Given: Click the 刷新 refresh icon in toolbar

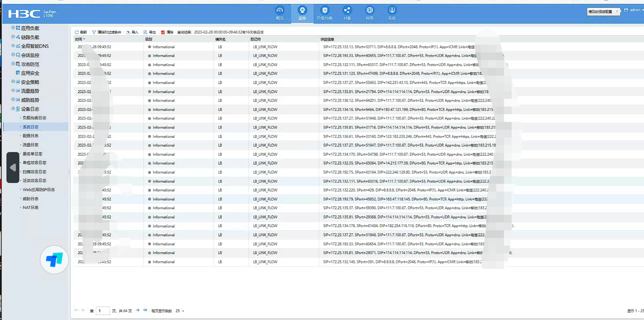Looking at the screenshot, I should pos(77,32).
